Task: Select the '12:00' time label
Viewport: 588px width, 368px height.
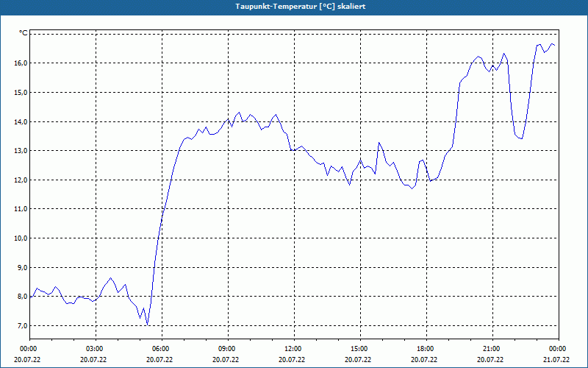Action: click(293, 349)
